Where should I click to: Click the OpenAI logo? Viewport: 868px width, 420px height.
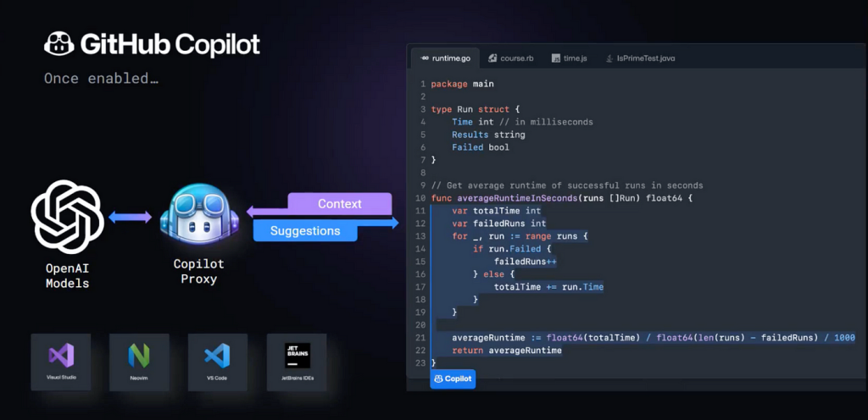(67, 217)
